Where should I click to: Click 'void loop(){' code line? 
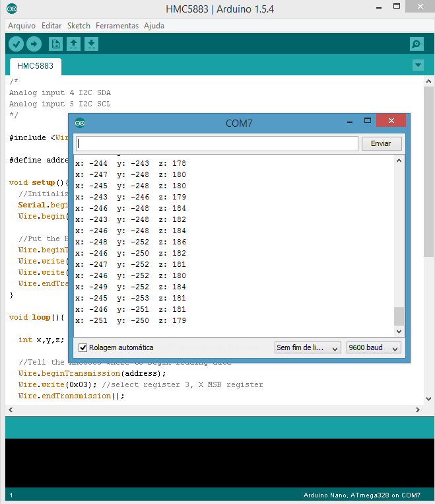(36, 317)
